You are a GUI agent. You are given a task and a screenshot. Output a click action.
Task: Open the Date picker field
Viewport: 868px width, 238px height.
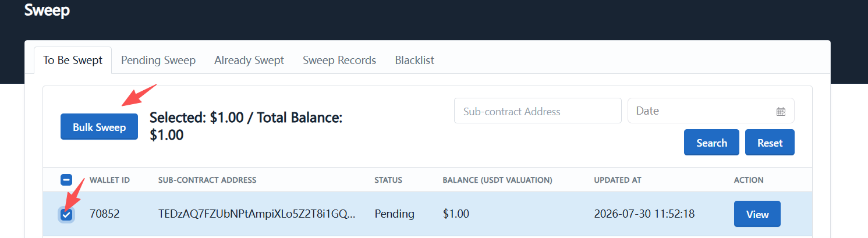click(x=711, y=111)
